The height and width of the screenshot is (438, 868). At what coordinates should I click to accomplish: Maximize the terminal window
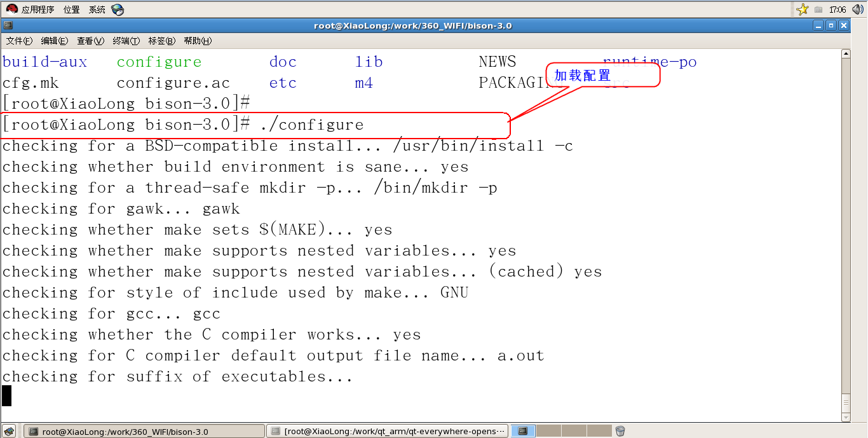click(x=831, y=26)
